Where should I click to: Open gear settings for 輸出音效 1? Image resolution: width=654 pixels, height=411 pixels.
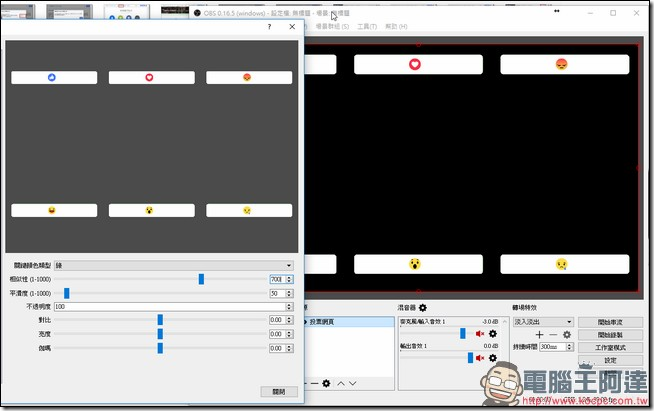tap(492, 357)
